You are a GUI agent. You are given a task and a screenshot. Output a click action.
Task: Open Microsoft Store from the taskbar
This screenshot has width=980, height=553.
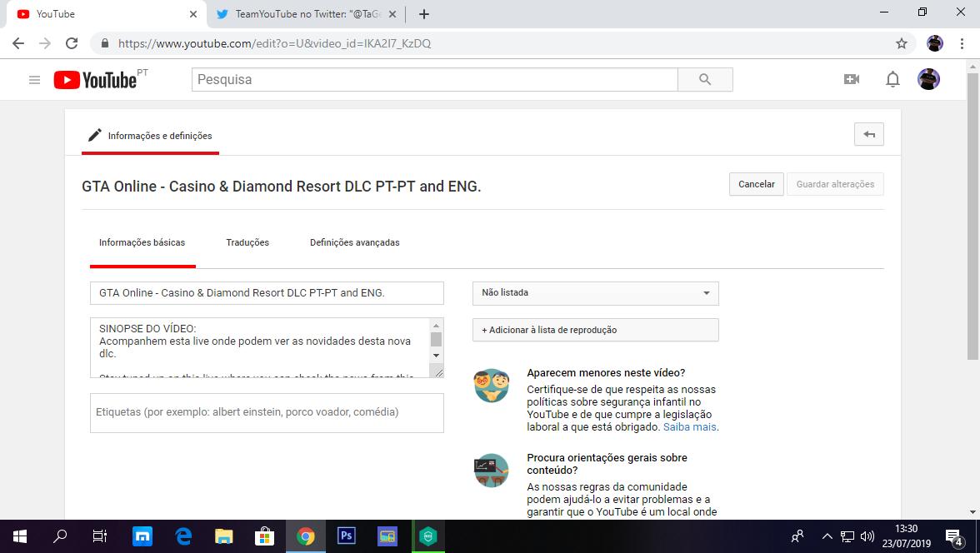coord(264,536)
